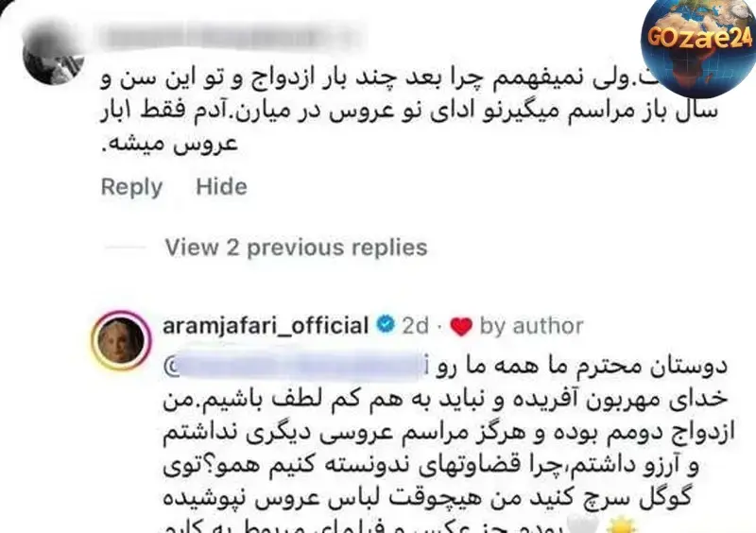Click the sun emoji in the reply

(x=622, y=524)
